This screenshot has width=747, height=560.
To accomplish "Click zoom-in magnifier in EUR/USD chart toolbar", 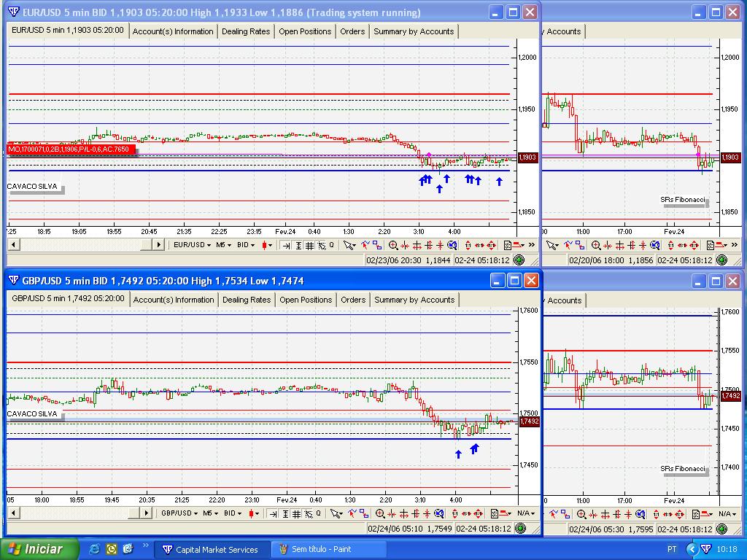I will click(x=393, y=245).
